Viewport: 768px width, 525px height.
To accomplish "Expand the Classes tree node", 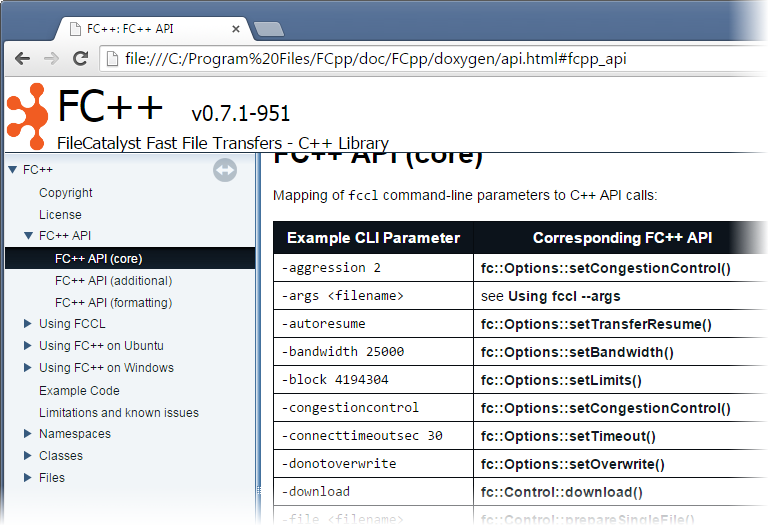I will pos(28,456).
